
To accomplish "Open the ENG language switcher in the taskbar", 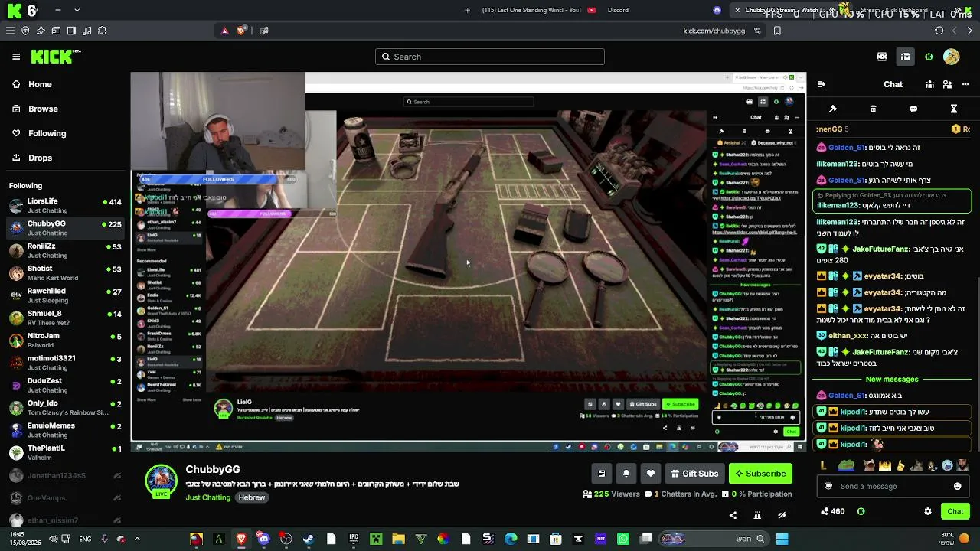I will point(85,539).
